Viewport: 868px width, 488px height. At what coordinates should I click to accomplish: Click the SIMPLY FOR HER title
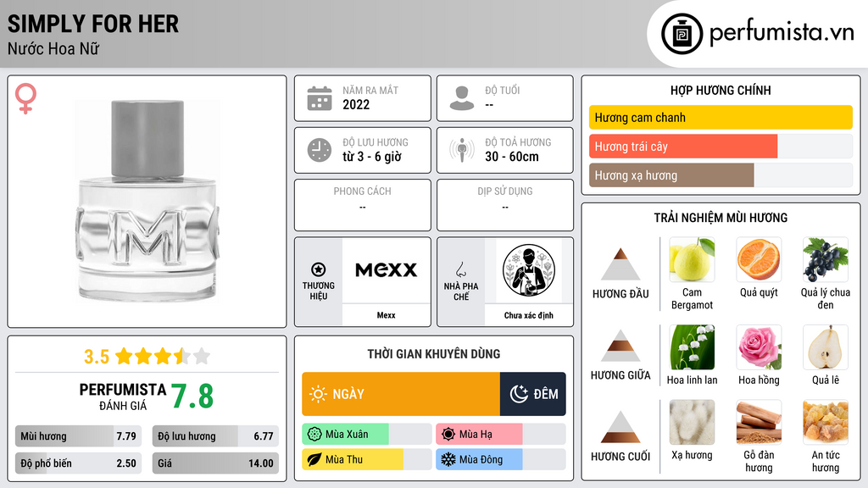[93, 24]
